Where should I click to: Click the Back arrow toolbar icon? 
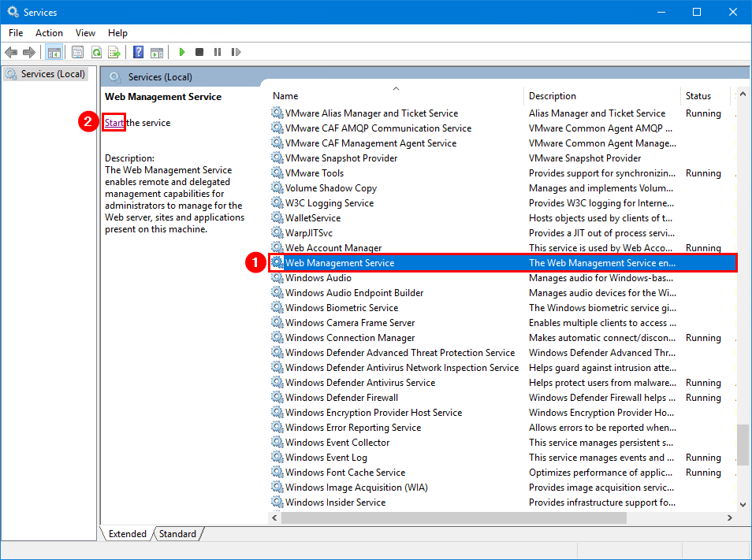tap(11, 52)
